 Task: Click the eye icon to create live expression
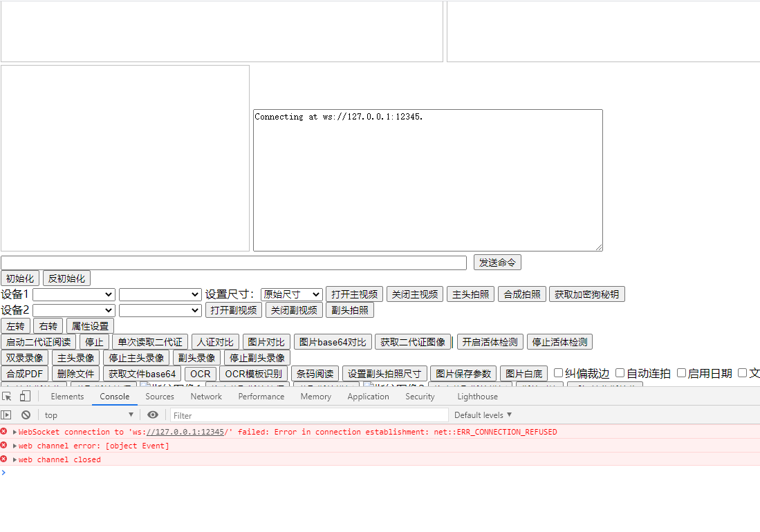point(153,415)
